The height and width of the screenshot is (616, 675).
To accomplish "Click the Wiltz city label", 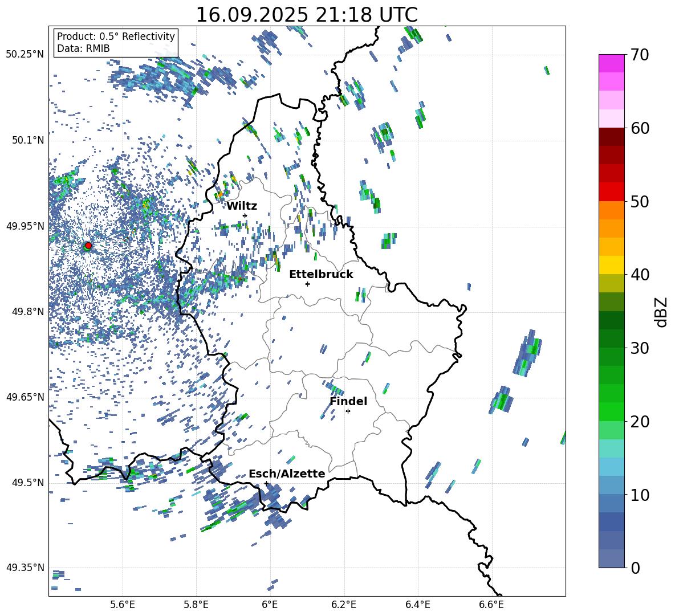I will tap(242, 206).
